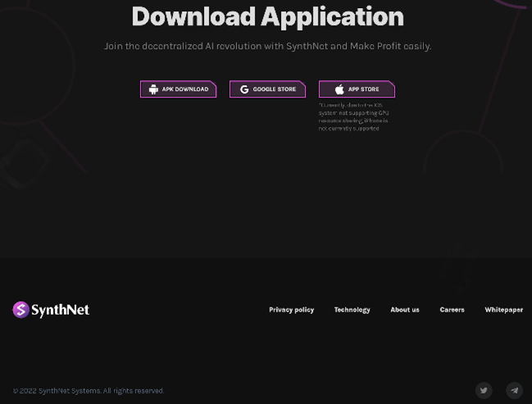The width and height of the screenshot is (532, 404).
Task: Click the Apple logo icon
Action: (339, 89)
